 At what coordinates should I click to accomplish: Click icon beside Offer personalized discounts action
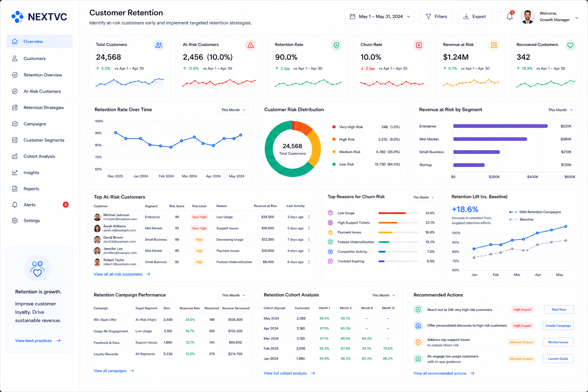[418, 326]
